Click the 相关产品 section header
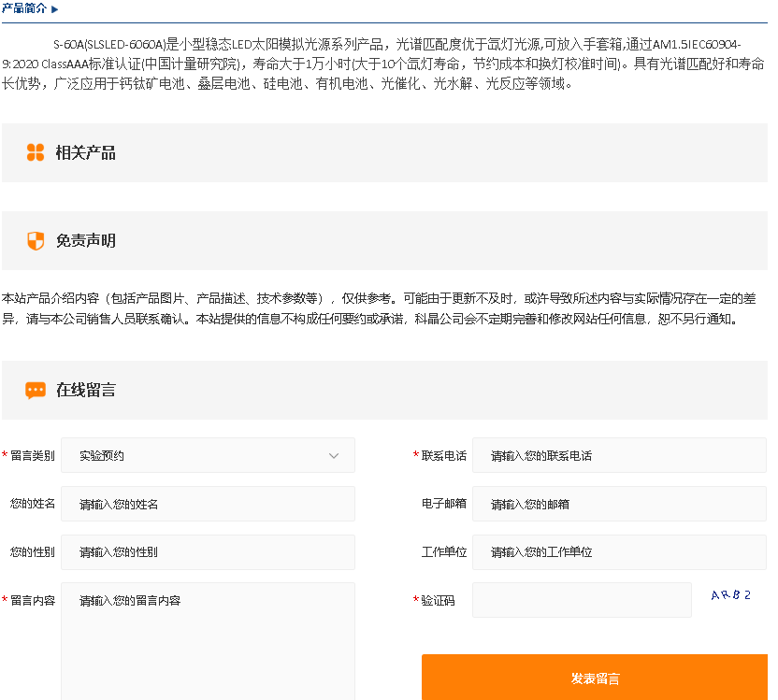This screenshot has width=778, height=700. [x=86, y=153]
